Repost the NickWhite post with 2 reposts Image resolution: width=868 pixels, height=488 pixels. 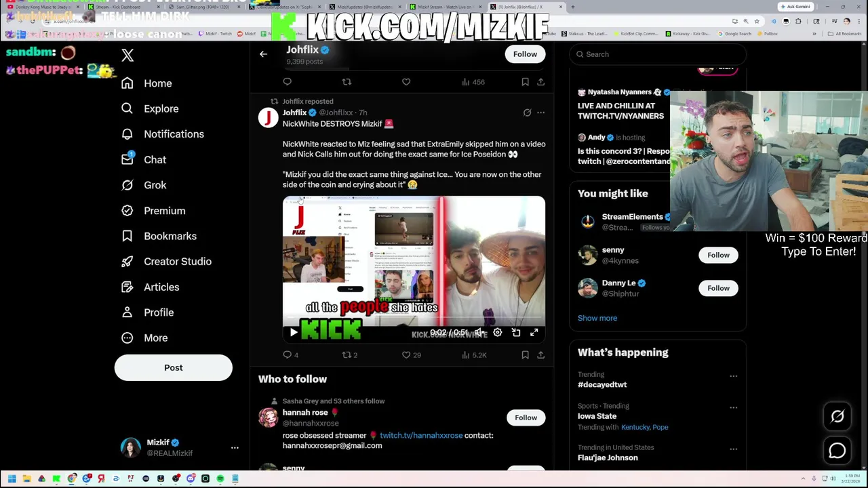(x=349, y=355)
